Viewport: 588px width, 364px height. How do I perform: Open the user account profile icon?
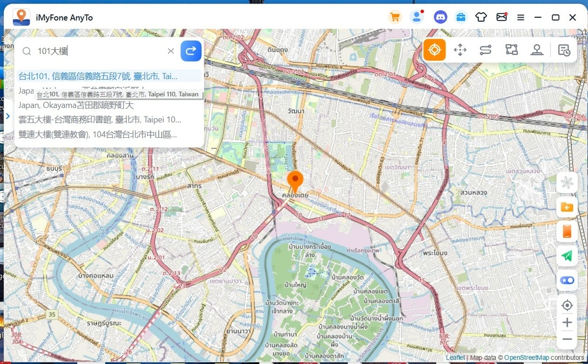[x=417, y=17]
